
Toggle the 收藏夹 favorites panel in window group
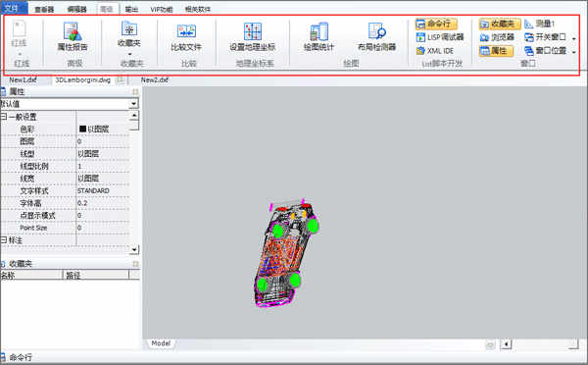[500, 24]
